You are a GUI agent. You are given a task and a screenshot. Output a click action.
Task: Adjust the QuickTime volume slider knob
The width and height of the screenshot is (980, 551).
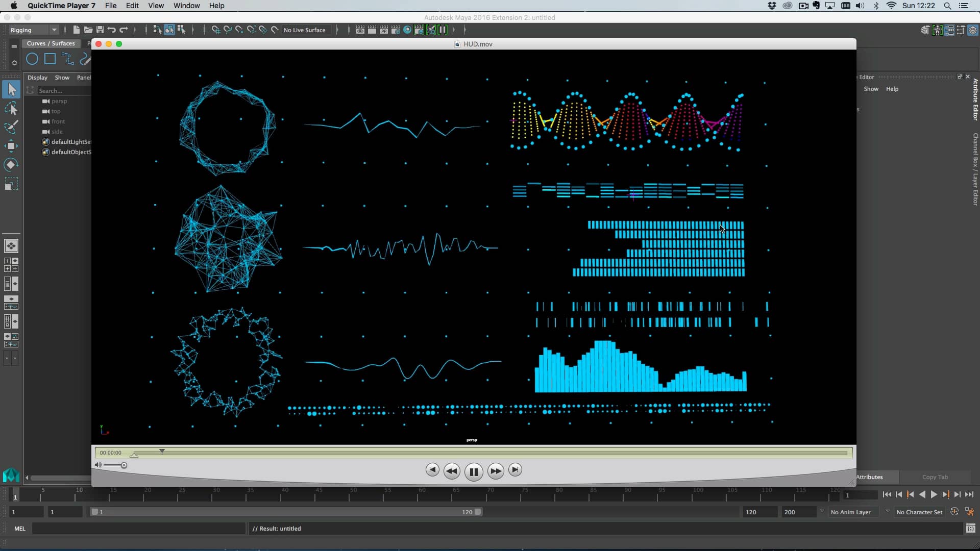point(124,465)
